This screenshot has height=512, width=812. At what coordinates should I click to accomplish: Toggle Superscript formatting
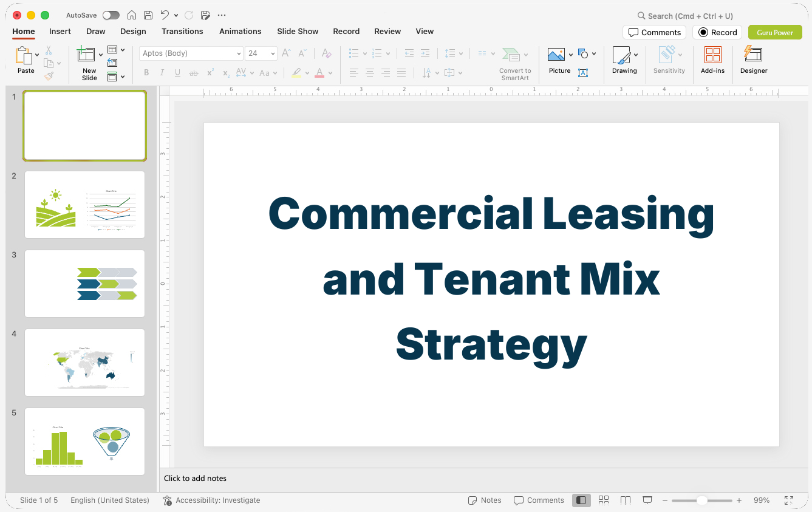(x=210, y=73)
